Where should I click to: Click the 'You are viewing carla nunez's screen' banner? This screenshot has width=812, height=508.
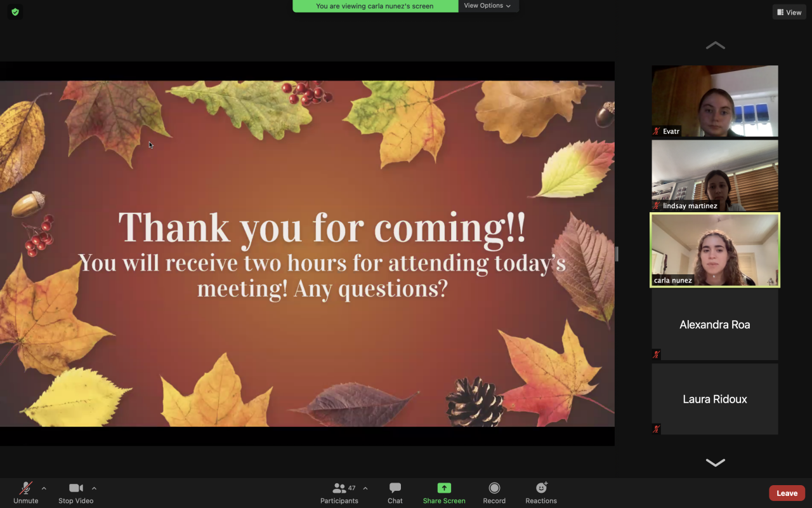click(x=375, y=6)
